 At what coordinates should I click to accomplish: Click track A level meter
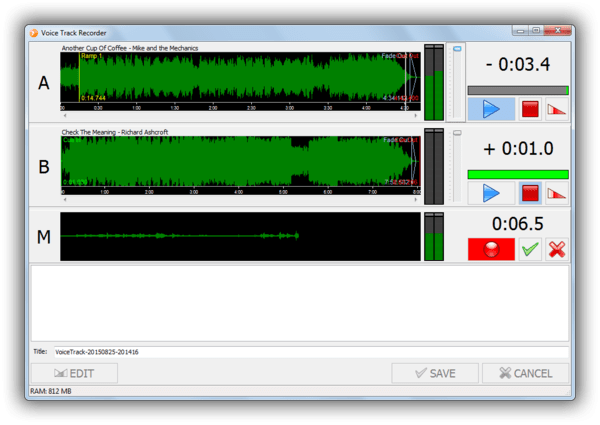coord(434,82)
